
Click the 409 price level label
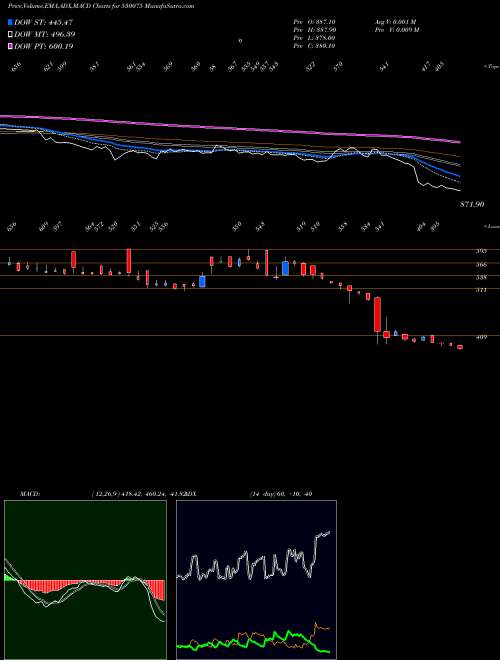tap(481, 337)
